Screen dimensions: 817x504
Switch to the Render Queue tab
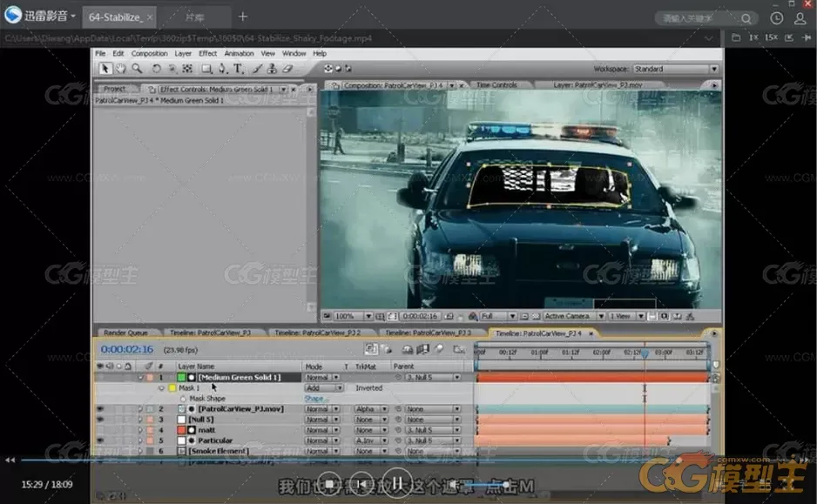pos(125,333)
